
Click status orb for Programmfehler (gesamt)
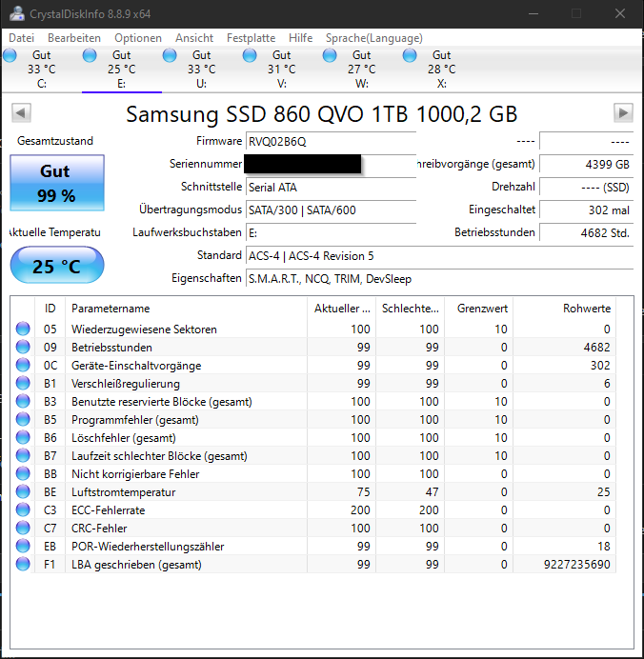(23, 419)
